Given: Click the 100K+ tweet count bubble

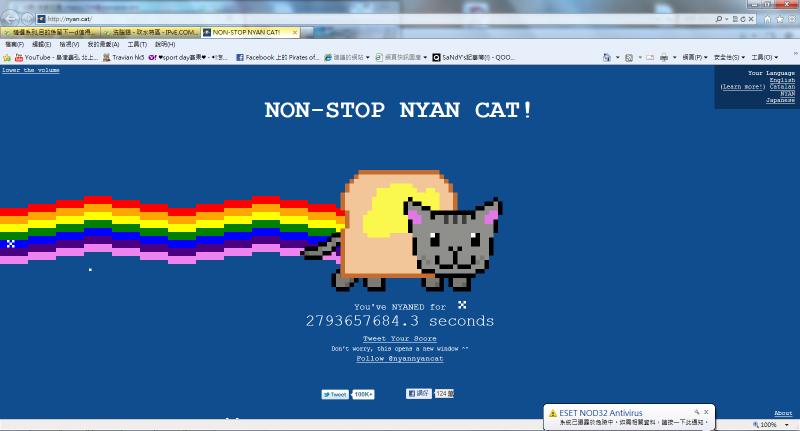Looking at the screenshot, I should click(x=363, y=394).
